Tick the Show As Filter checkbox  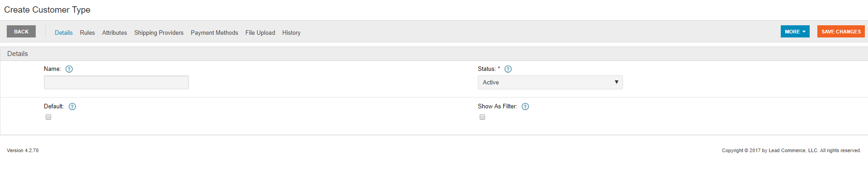click(x=482, y=117)
